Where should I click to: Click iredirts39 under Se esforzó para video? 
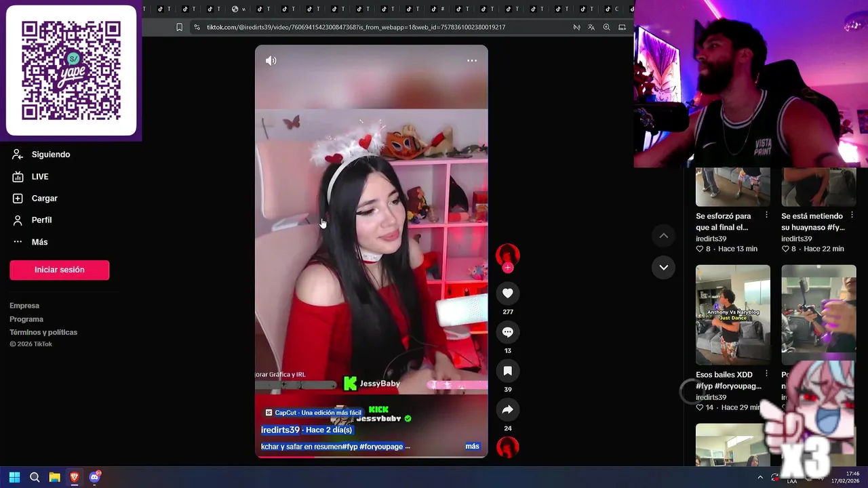[x=711, y=239]
